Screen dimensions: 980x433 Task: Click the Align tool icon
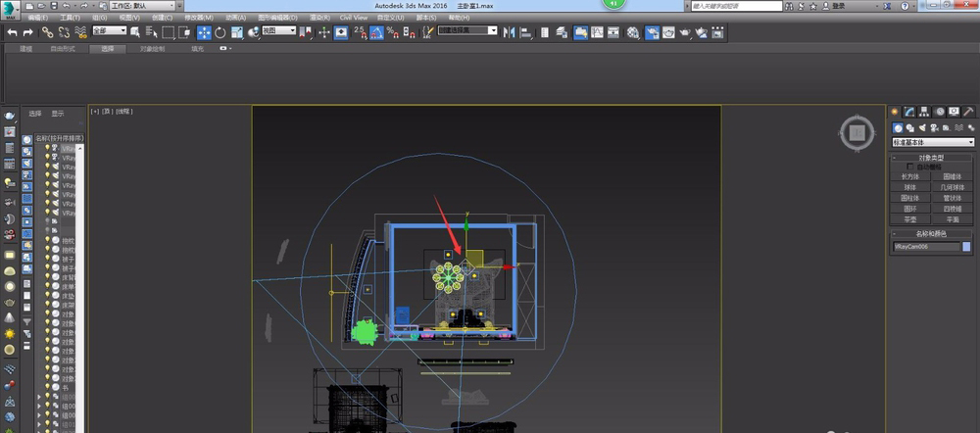pos(525,32)
